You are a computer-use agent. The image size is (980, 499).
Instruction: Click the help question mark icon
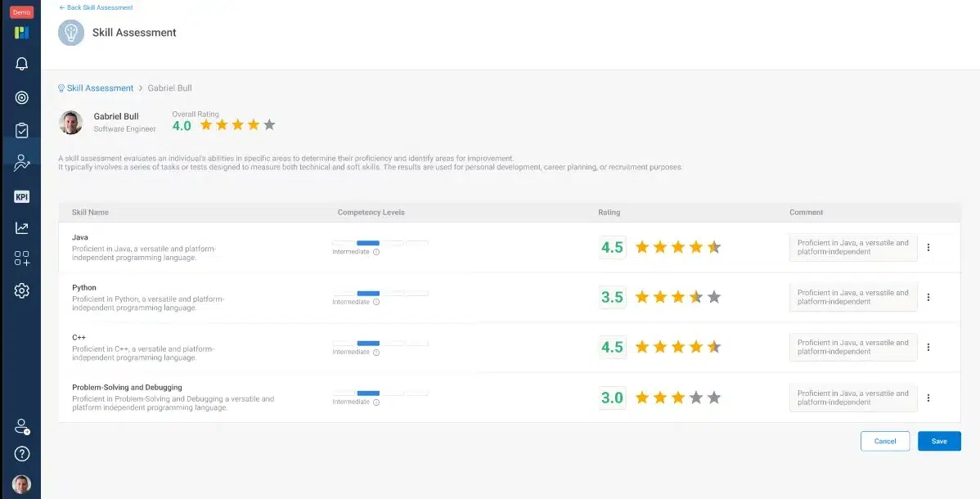(x=22, y=453)
